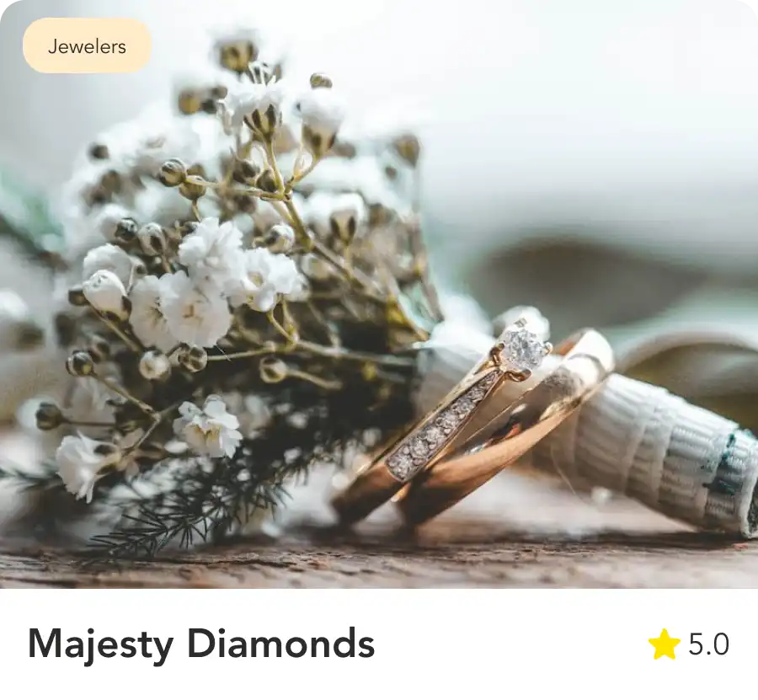The height and width of the screenshot is (700, 758).
Task: Open the Majesty Diamonds title link
Action: [x=201, y=644]
